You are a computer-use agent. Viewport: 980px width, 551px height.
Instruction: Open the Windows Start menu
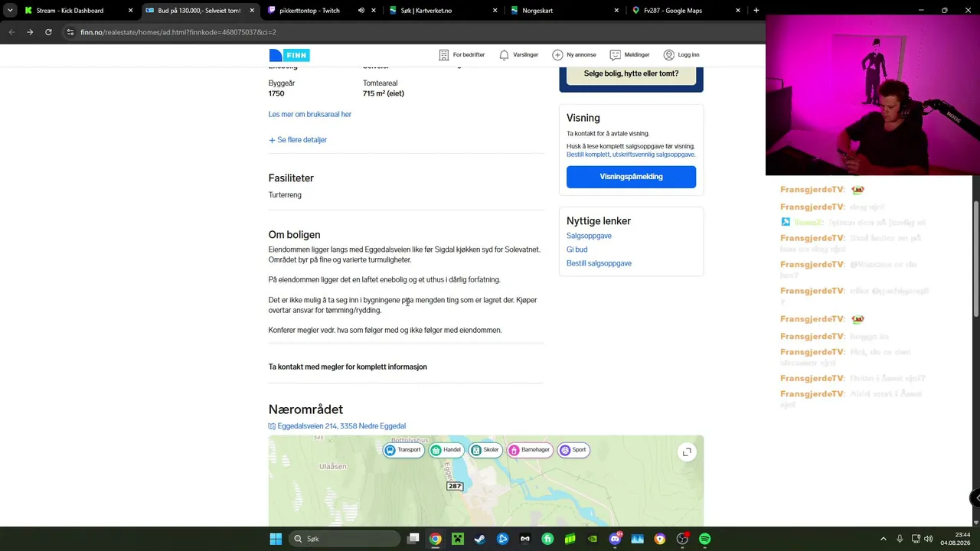tap(276, 539)
